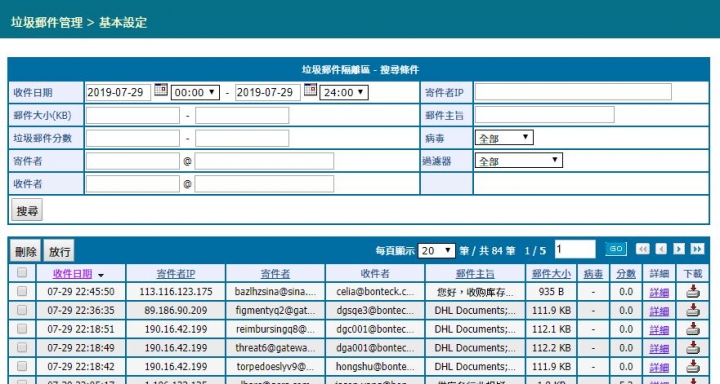Download the mail received at 22:18:51
Viewport: 720px width, 384px height.
coord(692,329)
